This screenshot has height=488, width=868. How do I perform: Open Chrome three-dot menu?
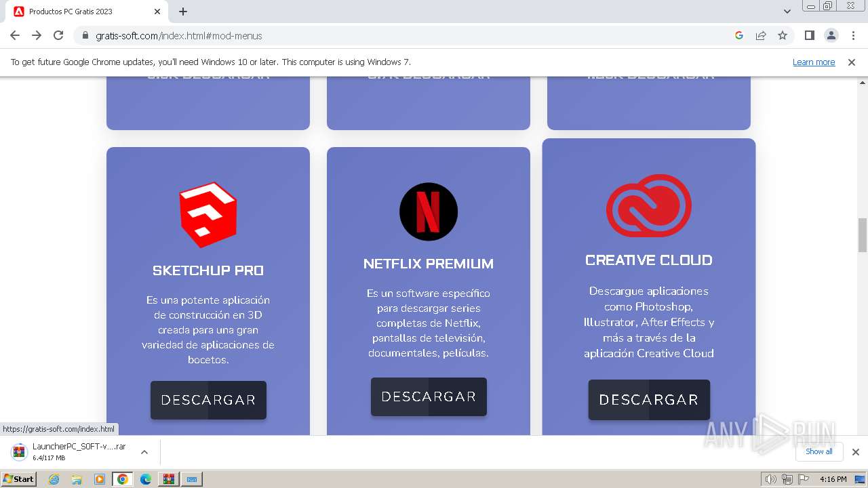(x=853, y=35)
